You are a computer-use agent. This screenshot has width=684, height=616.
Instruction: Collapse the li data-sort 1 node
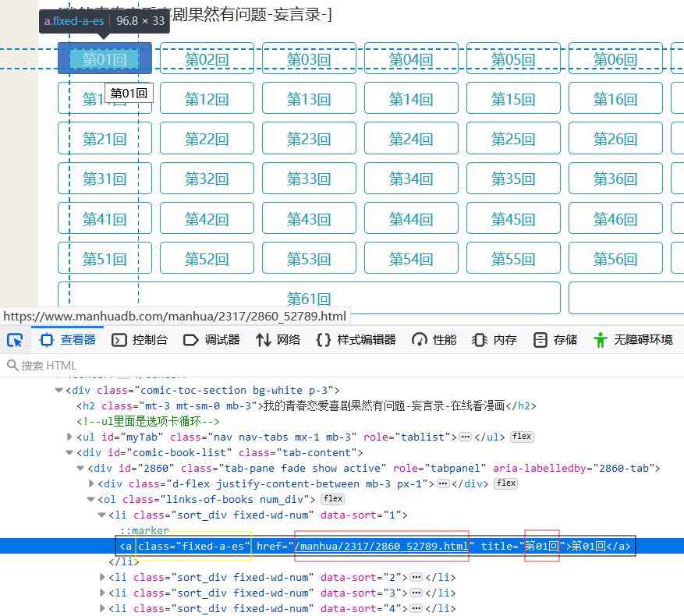click(x=102, y=515)
